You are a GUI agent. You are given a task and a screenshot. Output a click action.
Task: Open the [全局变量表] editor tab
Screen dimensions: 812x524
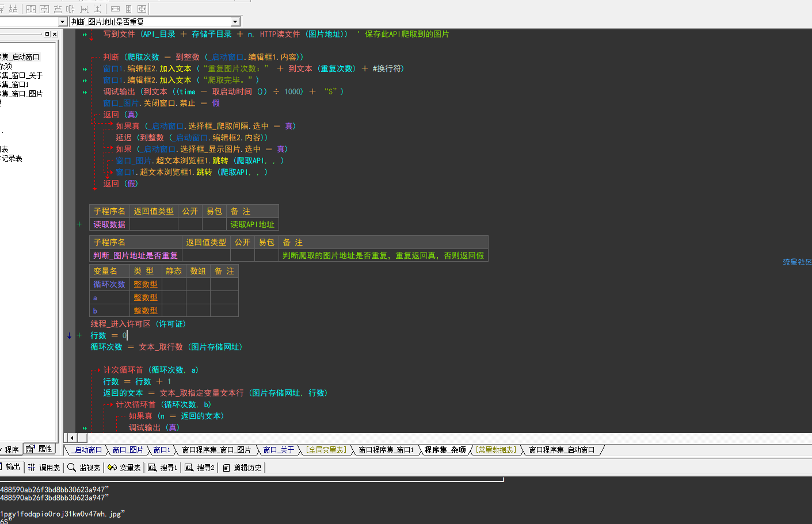(x=326, y=450)
